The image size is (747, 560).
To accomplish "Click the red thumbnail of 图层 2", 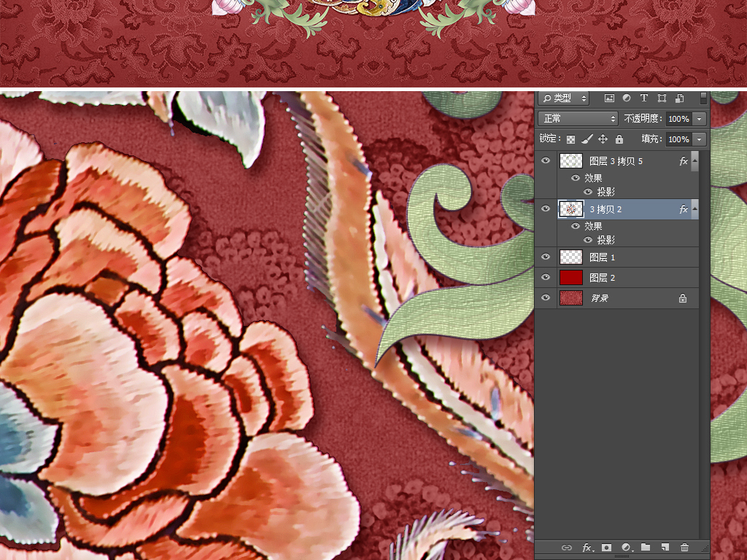I will (570, 277).
